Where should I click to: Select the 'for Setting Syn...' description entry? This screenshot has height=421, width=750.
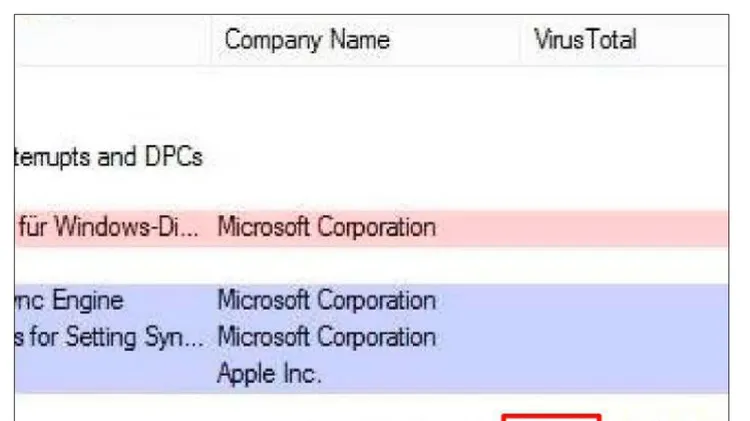(x=110, y=337)
